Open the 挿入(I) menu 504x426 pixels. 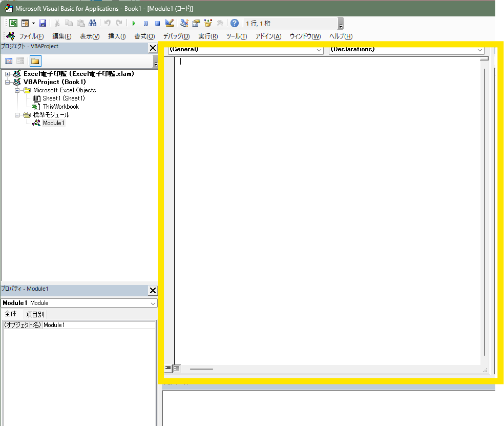point(117,36)
